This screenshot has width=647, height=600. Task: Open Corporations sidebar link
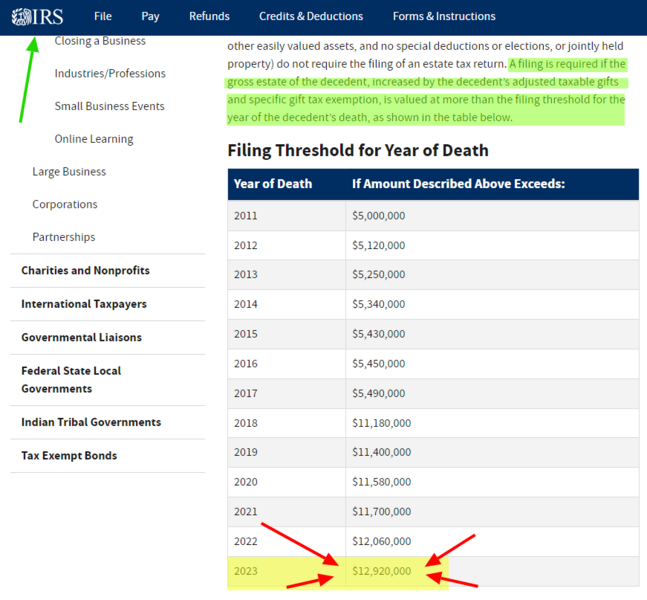coord(65,204)
